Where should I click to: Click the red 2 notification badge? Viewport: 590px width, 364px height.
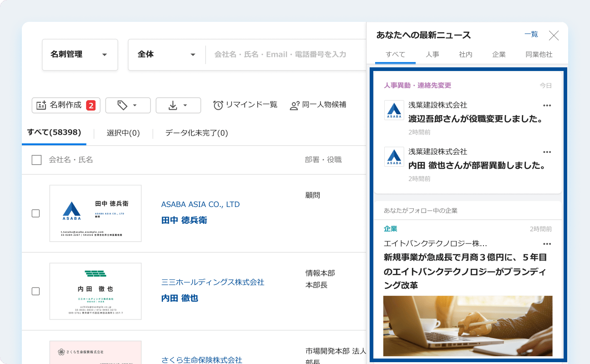point(91,105)
